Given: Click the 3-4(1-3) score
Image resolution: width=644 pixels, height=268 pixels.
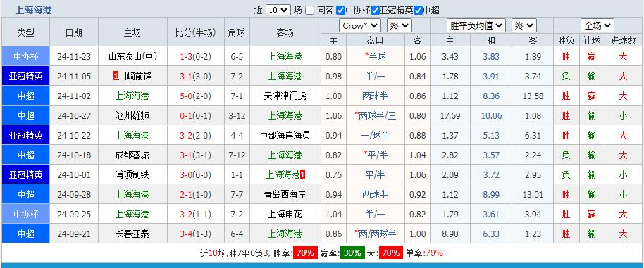Looking at the screenshot, I should point(195,234).
